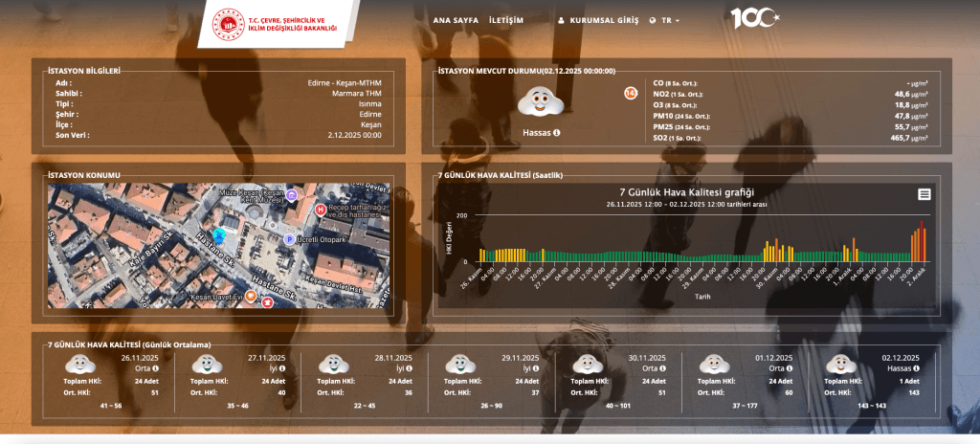Click the orange 14 badge in station status
This screenshot has height=444, width=980.
pyautogui.click(x=630, y=93)
